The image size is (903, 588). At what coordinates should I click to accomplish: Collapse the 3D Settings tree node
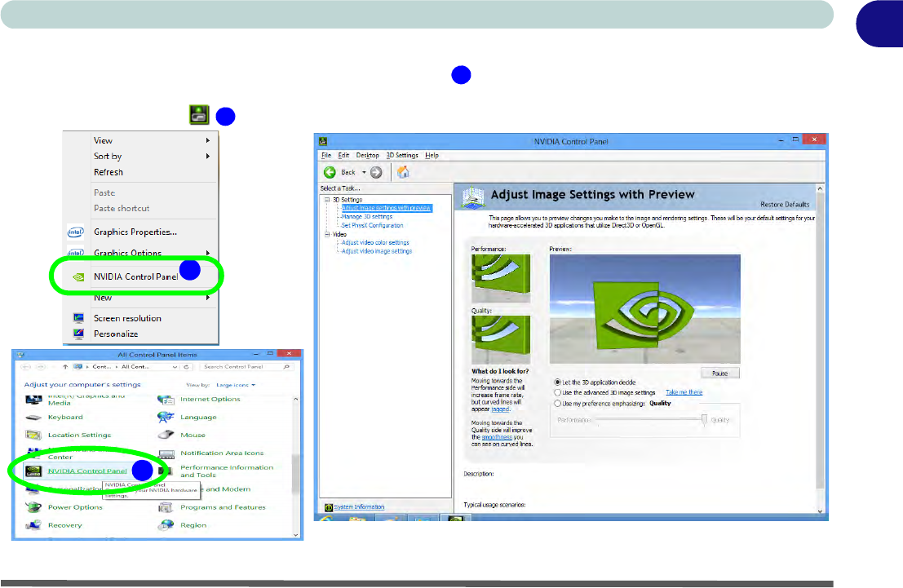tap(326, 200)
